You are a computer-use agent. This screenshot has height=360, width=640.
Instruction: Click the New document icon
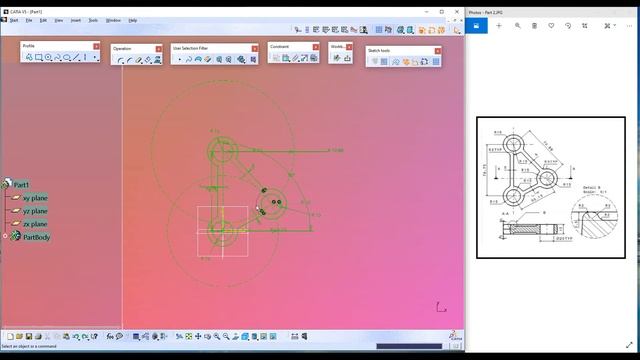10,337
